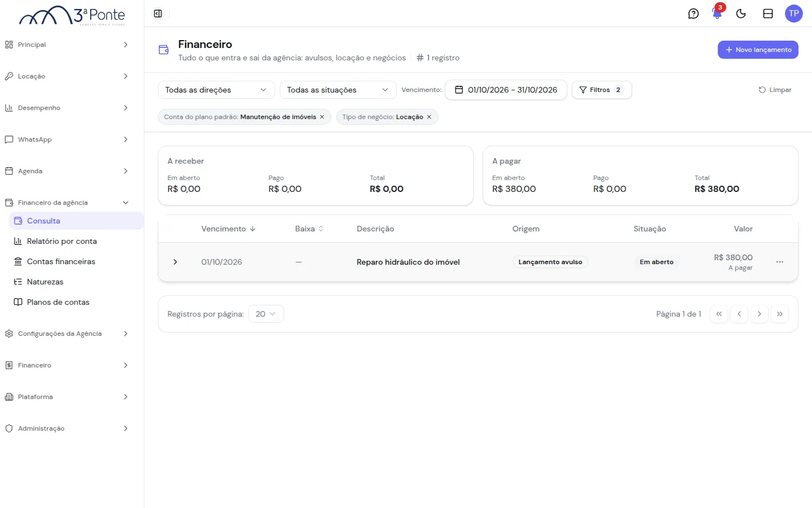Screen dimensions: 812x508
Task: Open the Naturezas menu item
Action: (76, 282)
